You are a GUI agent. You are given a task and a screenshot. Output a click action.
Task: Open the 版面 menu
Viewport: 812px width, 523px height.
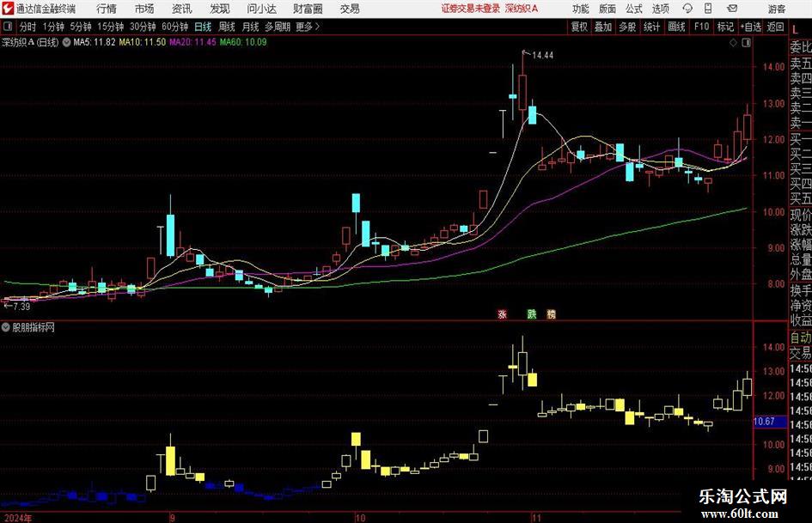pos(607,9)
